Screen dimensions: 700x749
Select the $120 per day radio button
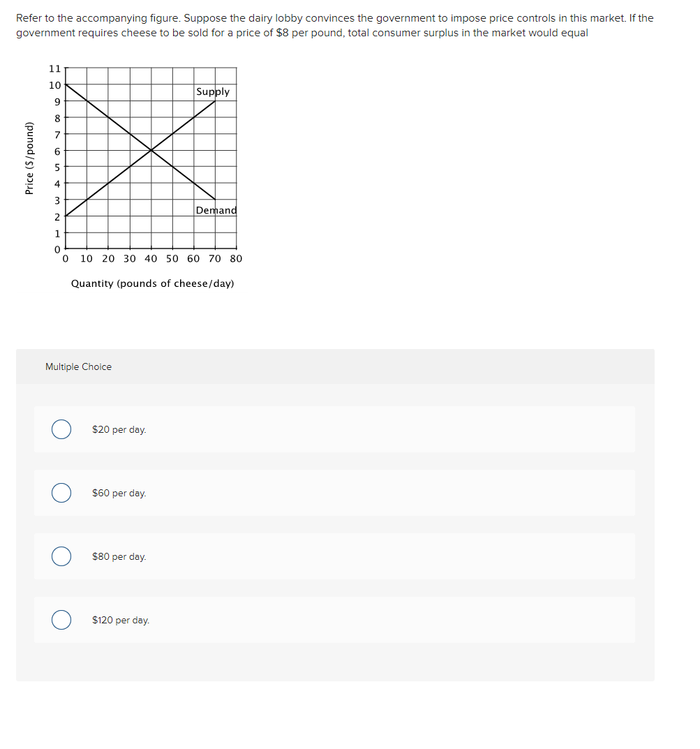[61, 620]
